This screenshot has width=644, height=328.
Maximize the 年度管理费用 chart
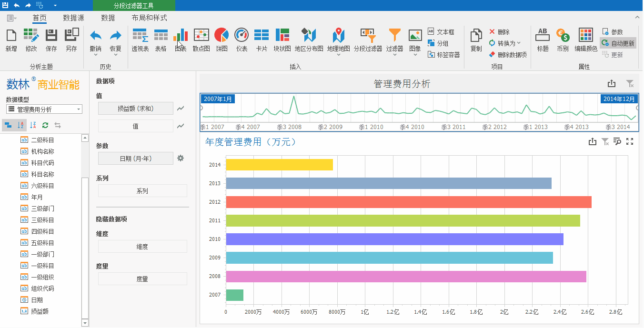pos(630,141)
